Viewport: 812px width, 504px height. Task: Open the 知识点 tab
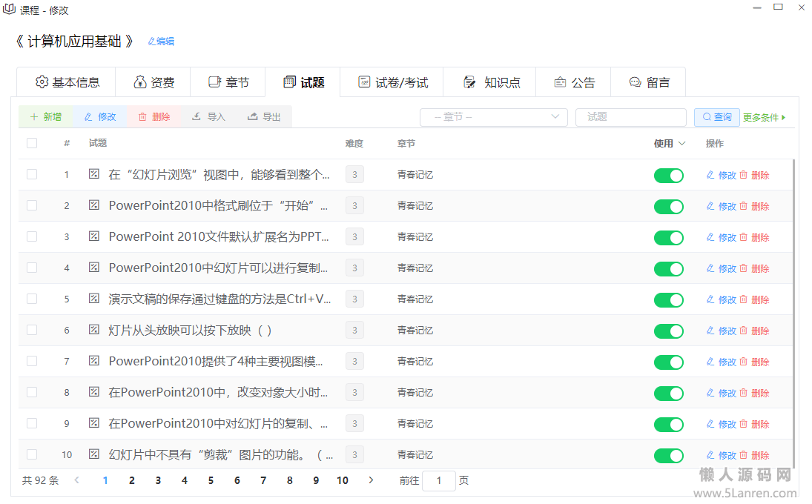pyautogui.click(x=490, y=82)
